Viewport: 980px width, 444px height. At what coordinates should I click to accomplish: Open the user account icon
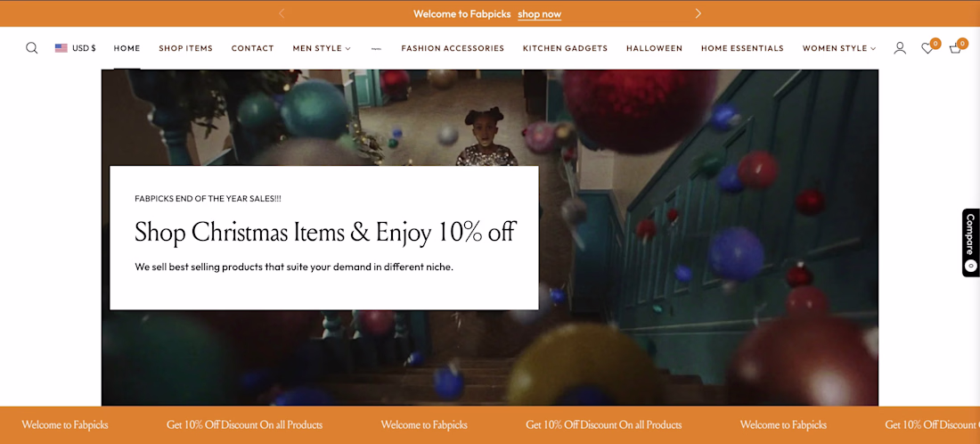click(x=900, y=48)
